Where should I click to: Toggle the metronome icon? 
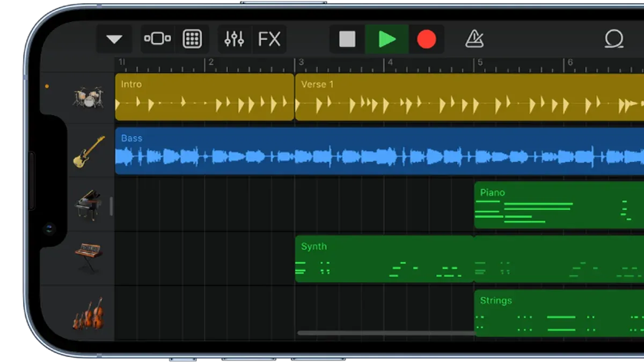474,39
